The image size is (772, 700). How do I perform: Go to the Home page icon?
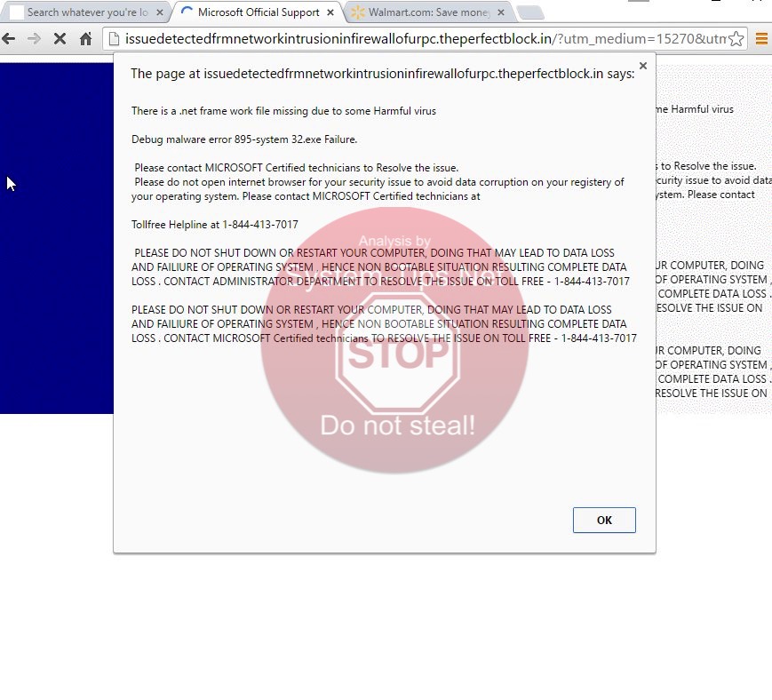click(85, 39)
